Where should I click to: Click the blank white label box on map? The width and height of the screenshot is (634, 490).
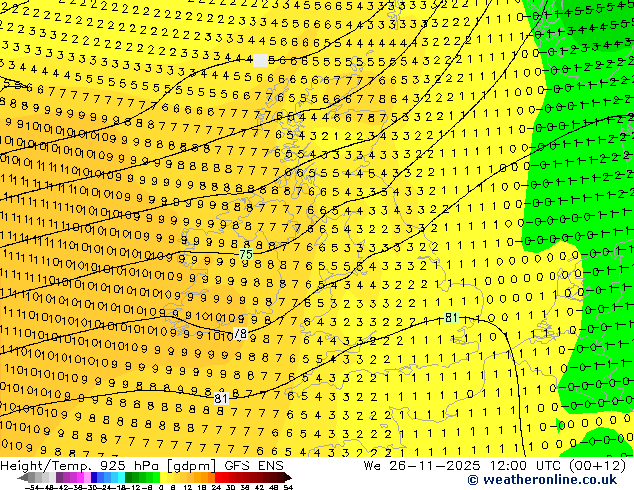(x=260, y=60)
